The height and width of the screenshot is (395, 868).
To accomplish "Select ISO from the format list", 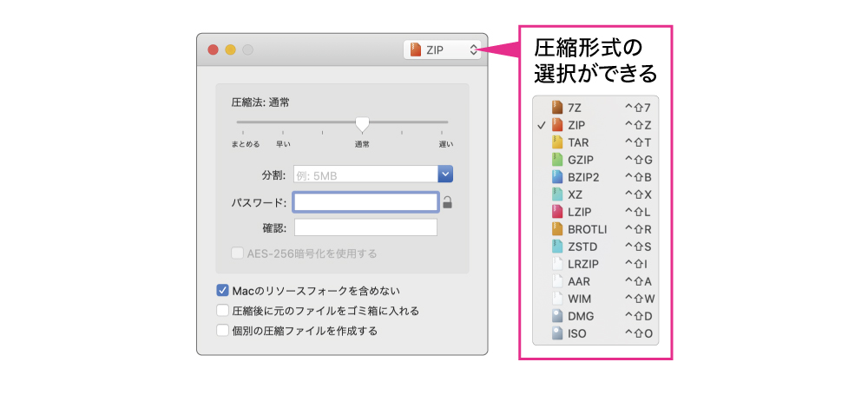I will pyautogui.click(x=595, y=333).
